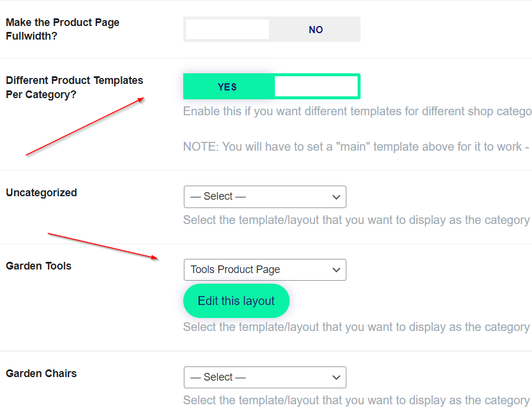Click the Garden Chairs category label
Image resolution: width=532 pixels, height=409 pixels.
[x=41, y=374]
